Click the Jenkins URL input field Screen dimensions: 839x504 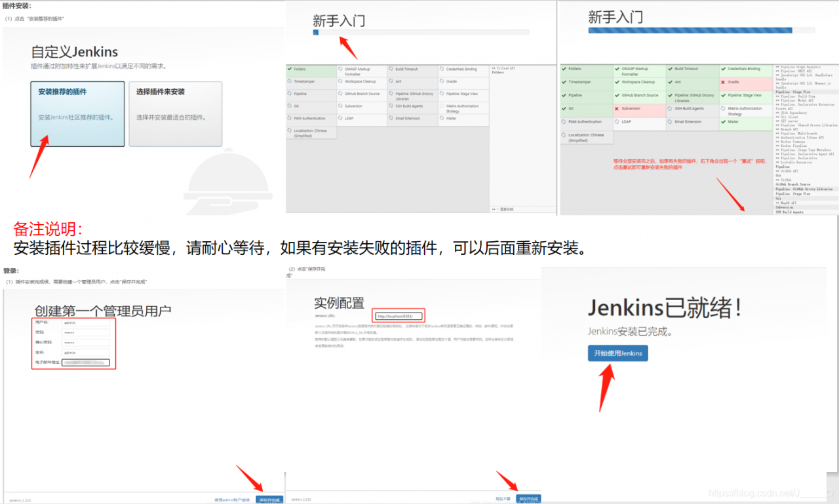(x=399, y=316)
